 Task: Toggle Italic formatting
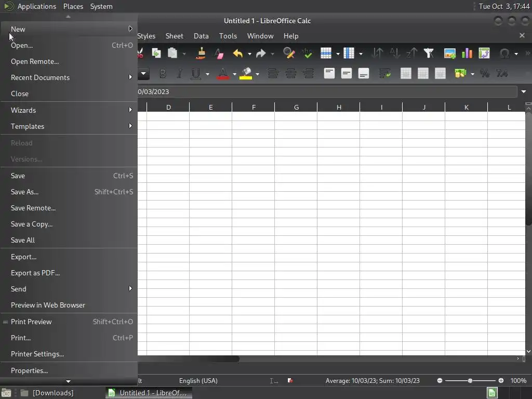179,74
